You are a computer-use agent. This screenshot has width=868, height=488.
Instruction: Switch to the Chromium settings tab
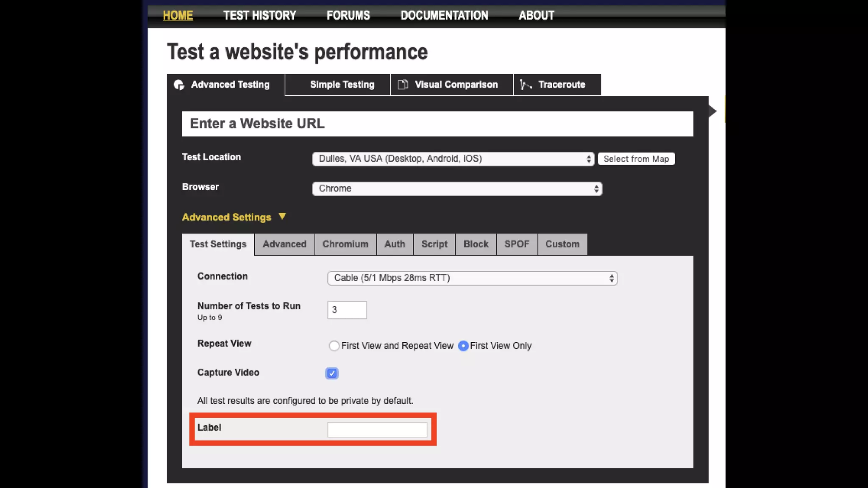point(345,244)
